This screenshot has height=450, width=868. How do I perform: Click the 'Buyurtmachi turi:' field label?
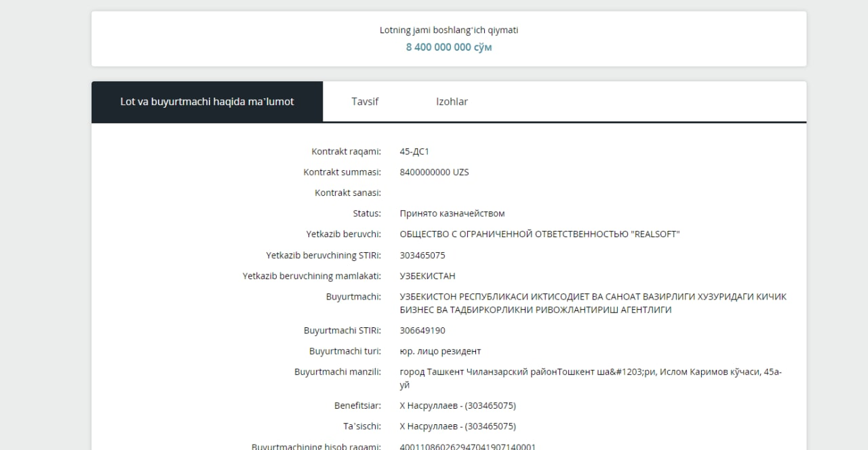click(x=344, y=351)
